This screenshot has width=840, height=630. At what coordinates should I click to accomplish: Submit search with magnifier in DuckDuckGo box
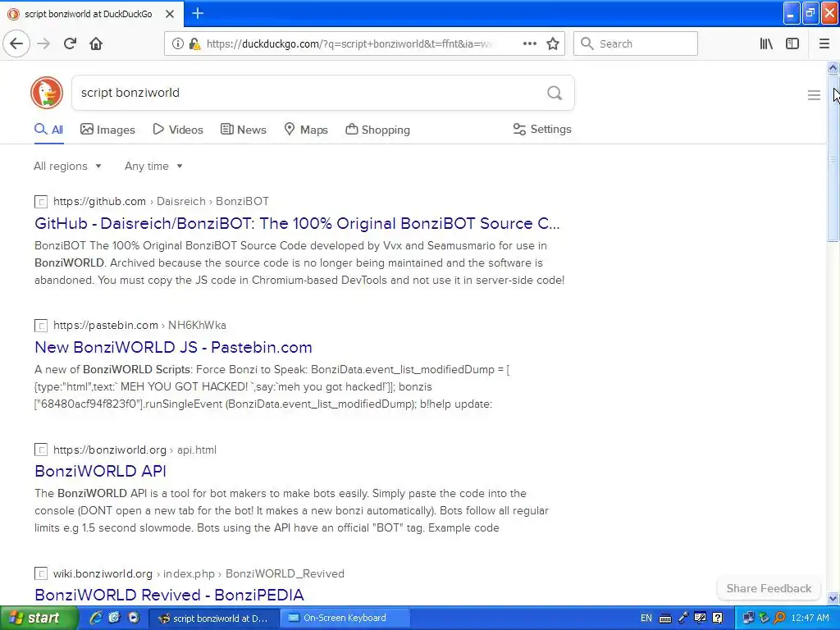point(555,93)
